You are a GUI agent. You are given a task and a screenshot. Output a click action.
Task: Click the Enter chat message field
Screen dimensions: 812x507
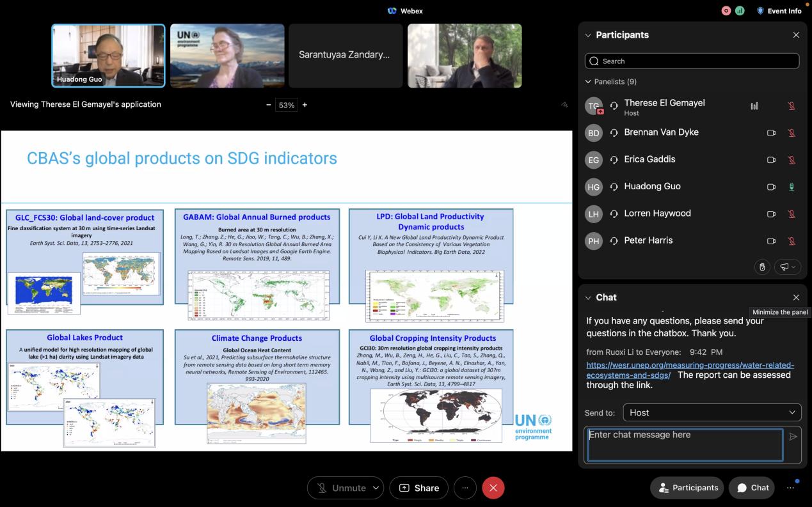(x=685, y=444)
